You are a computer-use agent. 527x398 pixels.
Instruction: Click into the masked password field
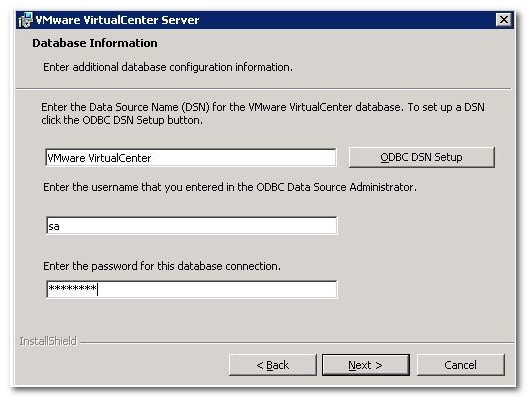pyautogui.click(x=191, y=289)
